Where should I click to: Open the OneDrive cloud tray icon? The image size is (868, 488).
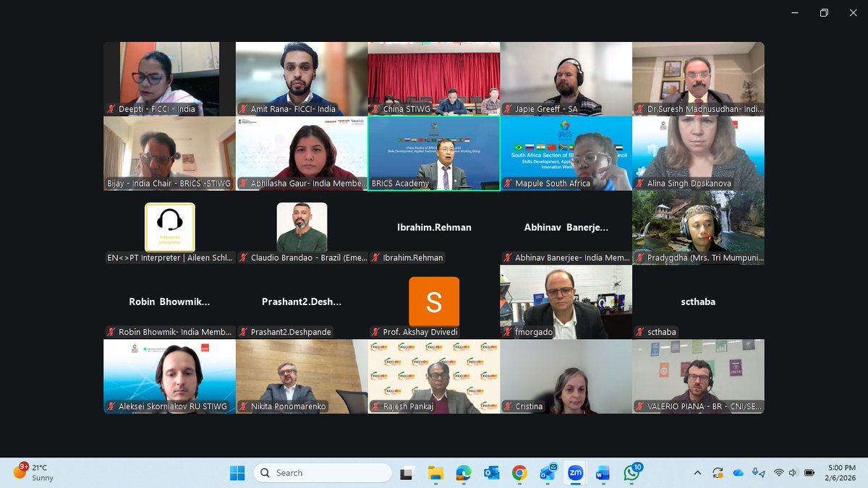[x=739, y=473]
